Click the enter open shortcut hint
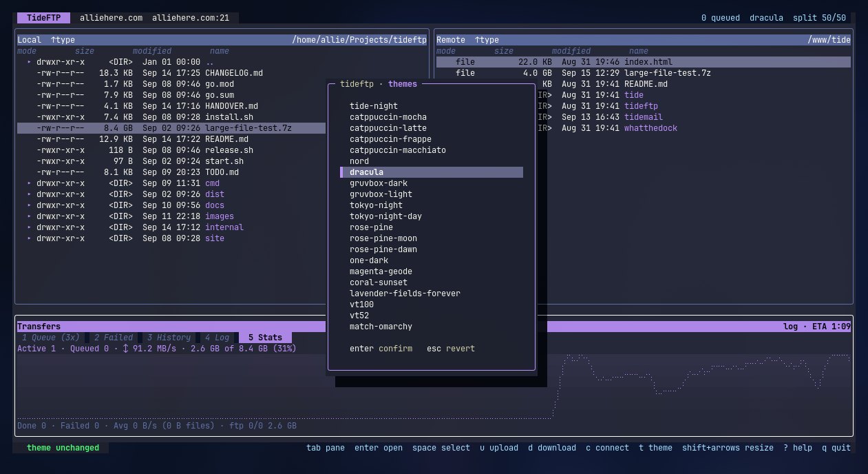The height and width of the screenshot is (474, 868). (x=379, y=448)
